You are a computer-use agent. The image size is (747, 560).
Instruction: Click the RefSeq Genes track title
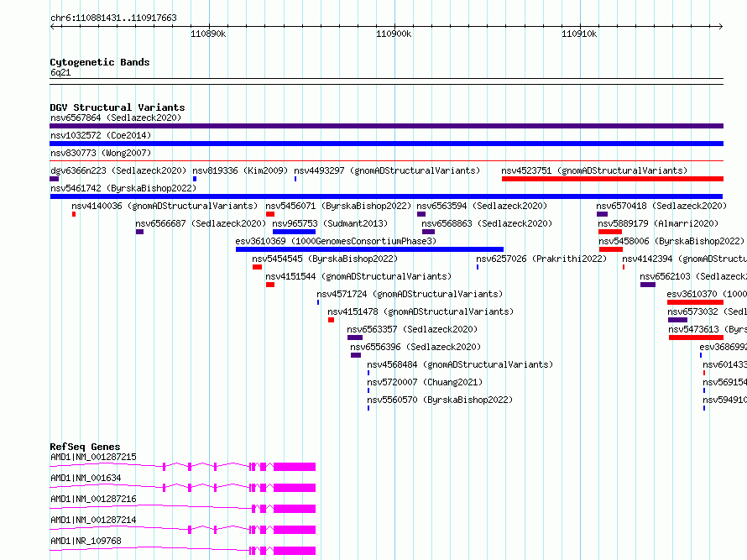[85, 447]
